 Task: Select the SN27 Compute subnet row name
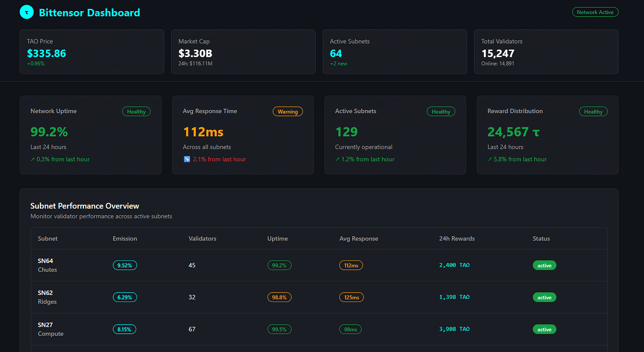(51, 329)
